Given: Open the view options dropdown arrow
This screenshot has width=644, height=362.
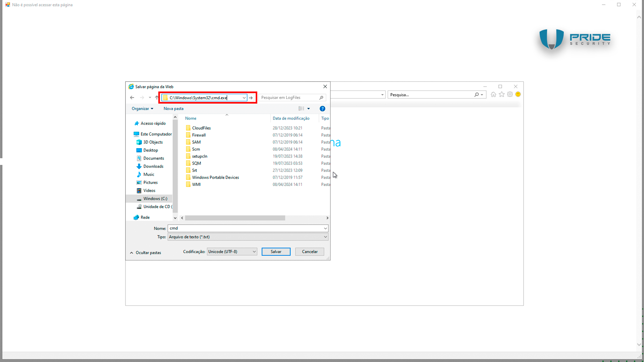Looking at the screenshot, I should [x=309, y=109].
